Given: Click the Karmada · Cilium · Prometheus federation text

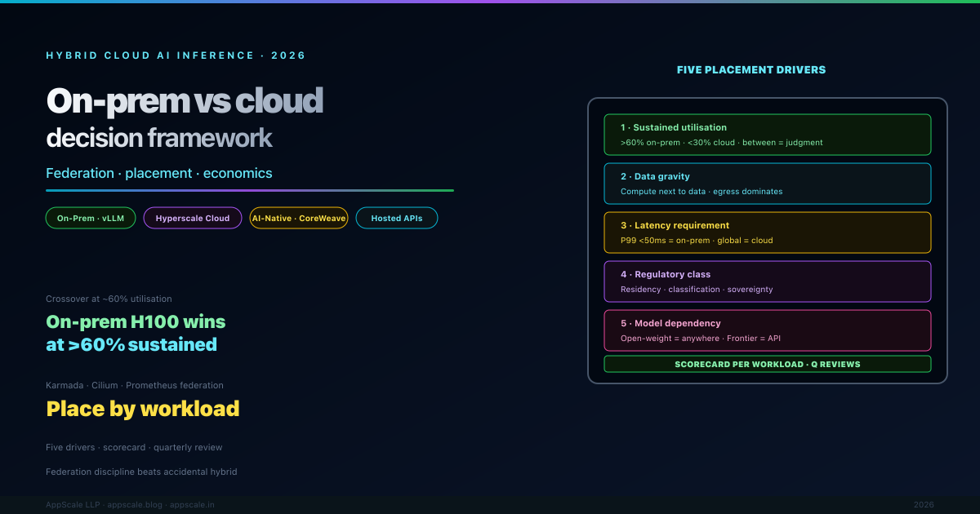Looking at the screenshot, I should [x=135, y=385].
